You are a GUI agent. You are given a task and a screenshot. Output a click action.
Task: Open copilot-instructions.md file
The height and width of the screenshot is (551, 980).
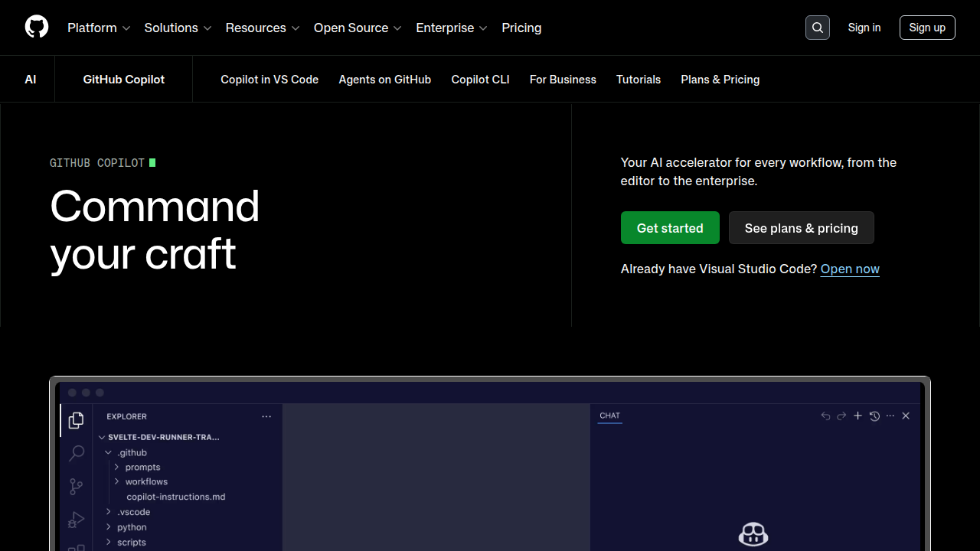click(x=176, y=497)
